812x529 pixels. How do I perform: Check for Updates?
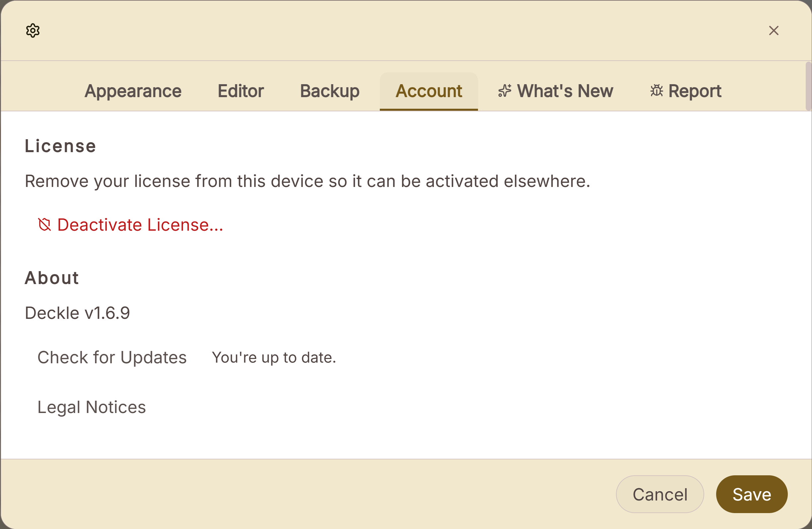(112, 358)
